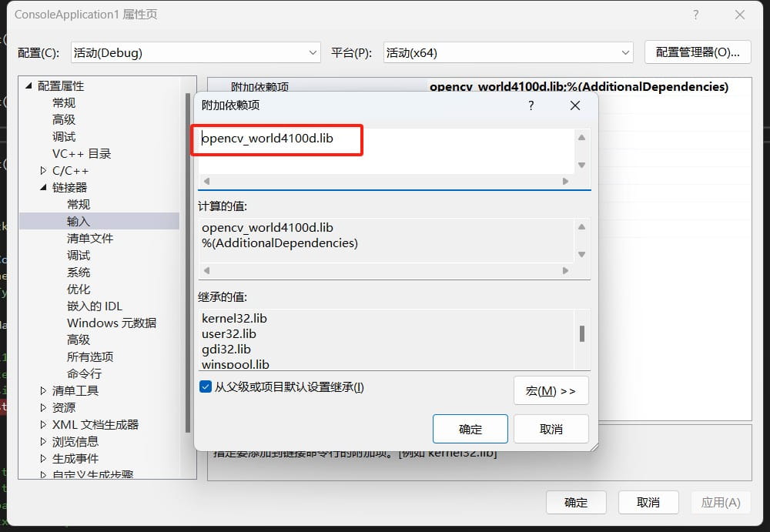Click 确定 in the 附加依赖项 dialog
The width and height of the screenshot is (770, 532).
point(470,429)
